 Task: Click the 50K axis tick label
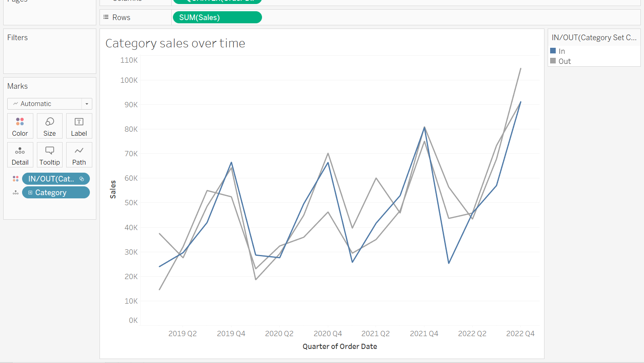pyautogui.click(x=131, y=203)
